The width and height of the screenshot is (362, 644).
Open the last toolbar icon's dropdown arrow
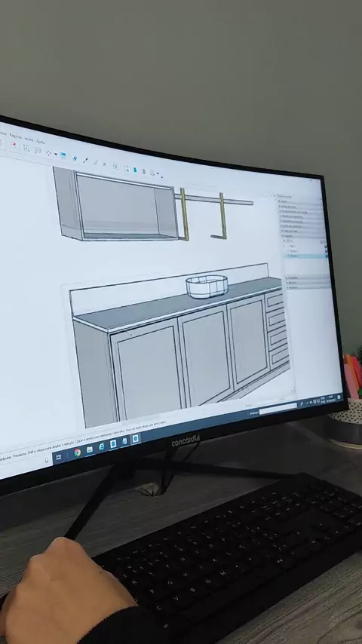tap(158, 173)
